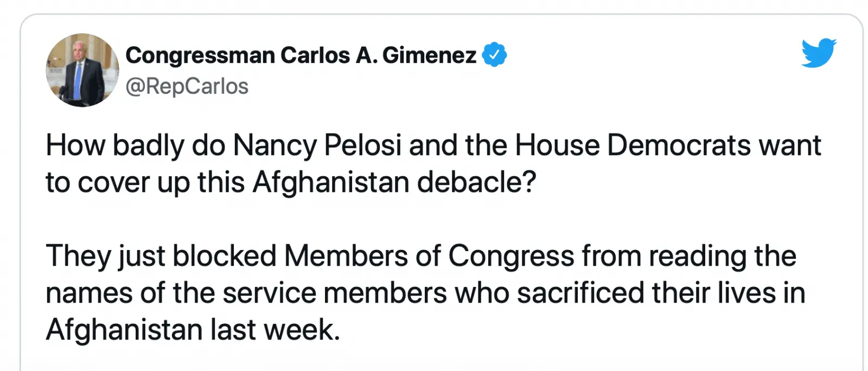Click the blue verified checkmark badge

pyautogui.click(x=494, y=55)
